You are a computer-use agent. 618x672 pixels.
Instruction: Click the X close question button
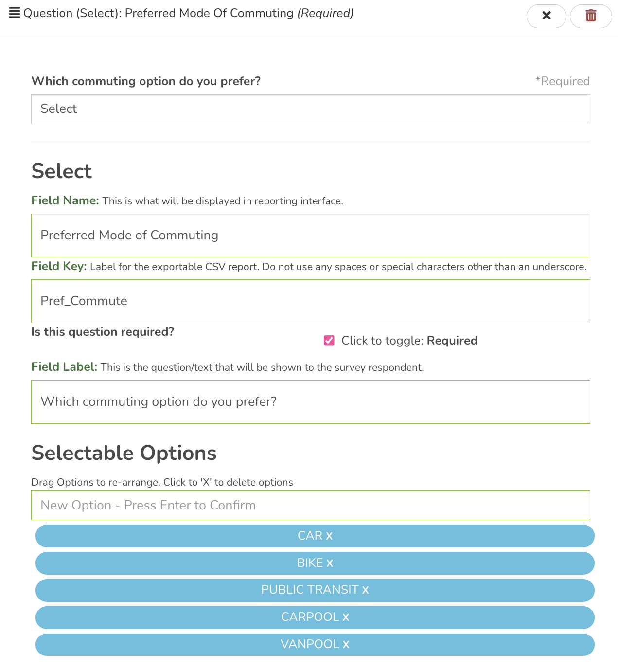click(x=546, y=16)
